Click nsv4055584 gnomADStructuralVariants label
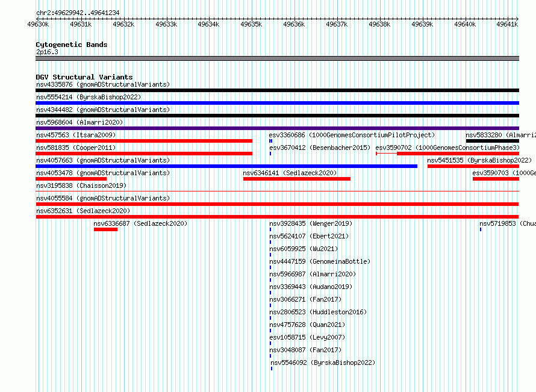The image size is (536, 392). (103, 198)
